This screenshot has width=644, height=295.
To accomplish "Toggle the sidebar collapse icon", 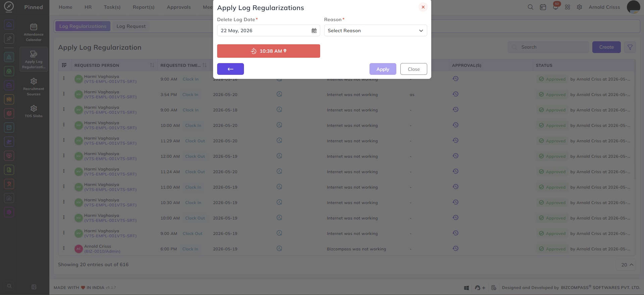I will pyautogui.click(x=34, y=287).
